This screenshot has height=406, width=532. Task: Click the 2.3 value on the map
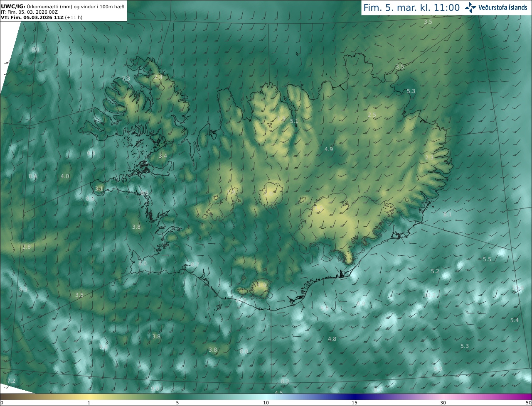pyautogui.click(x=429, y=157)
